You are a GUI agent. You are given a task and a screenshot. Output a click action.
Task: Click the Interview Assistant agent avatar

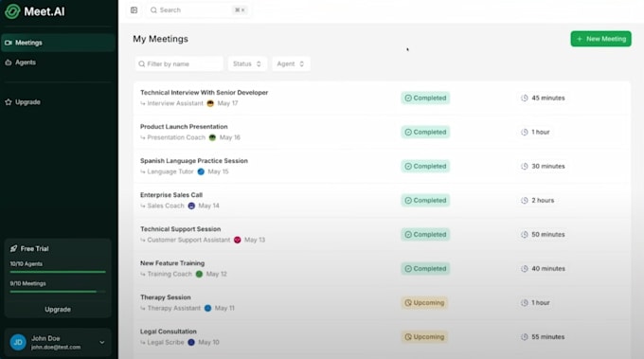click(210, 103)
